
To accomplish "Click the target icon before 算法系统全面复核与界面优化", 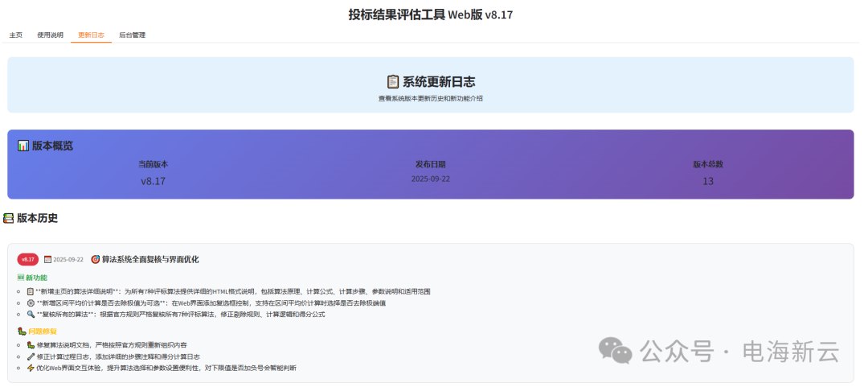I will 96,260.
